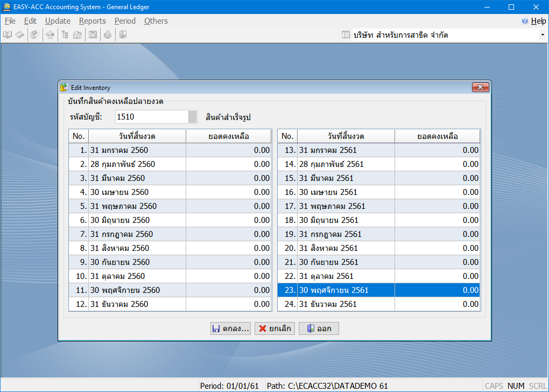Click the exit door toolbar icon

(x=123, y=35)
